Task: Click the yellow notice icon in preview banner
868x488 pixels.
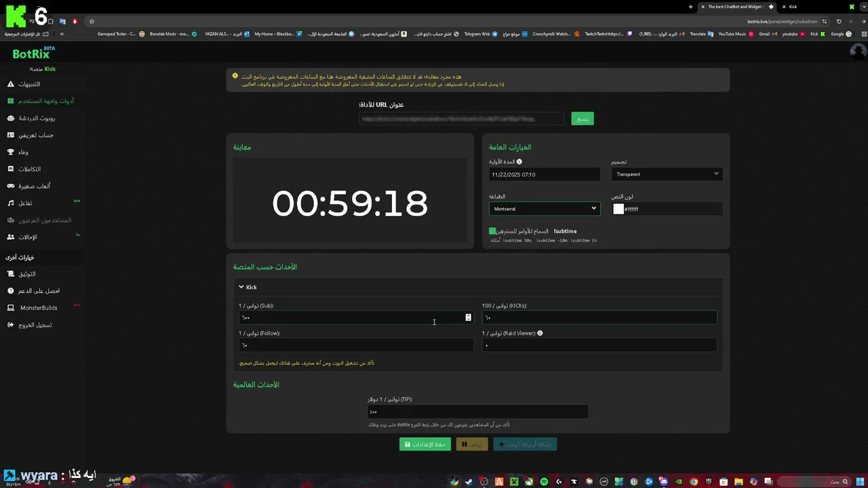Action: [235, 76]
